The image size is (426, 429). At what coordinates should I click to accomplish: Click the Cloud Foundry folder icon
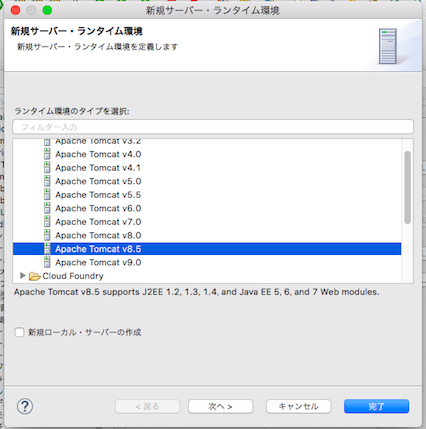35,276
